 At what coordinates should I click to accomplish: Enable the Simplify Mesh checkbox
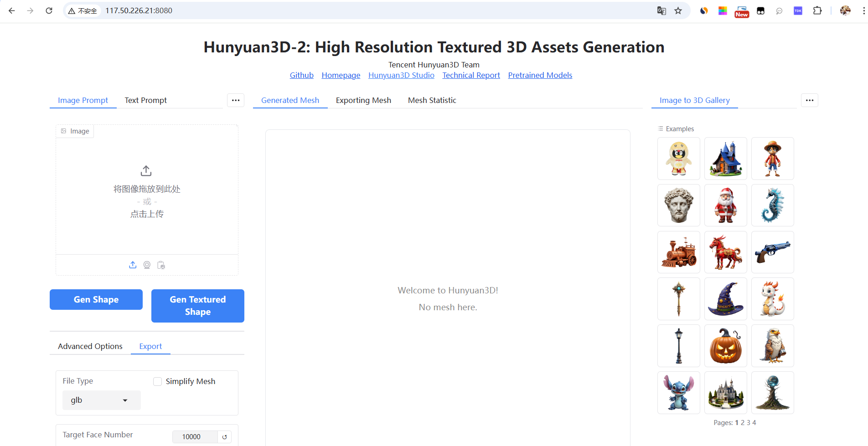[158, 382]
